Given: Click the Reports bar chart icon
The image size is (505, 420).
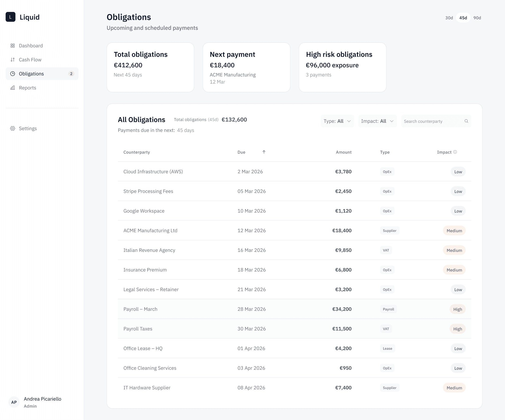Looking at the screenshot, I should (12, 88).
